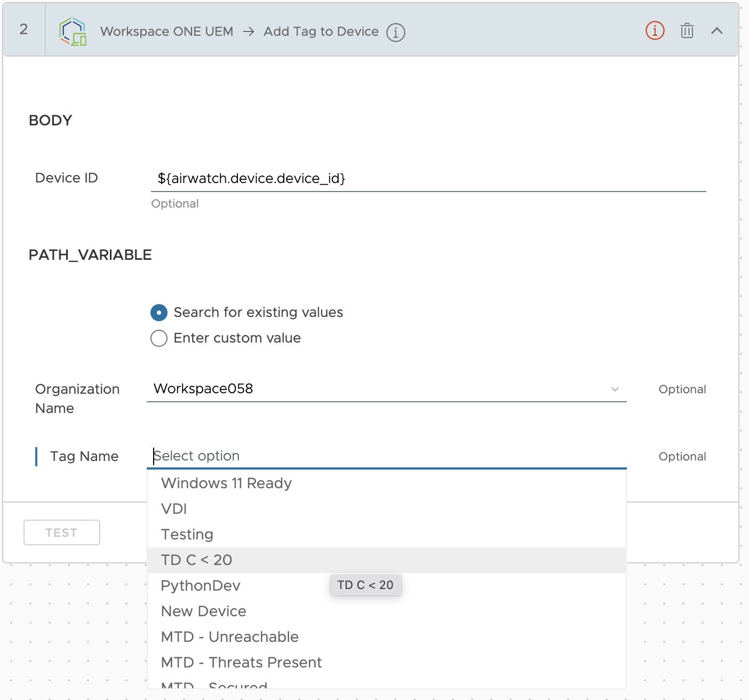This screenshot has height=700, width=749.
Task: Click the Workspace ONE UEM app icon
Action: tap(74, 31)
